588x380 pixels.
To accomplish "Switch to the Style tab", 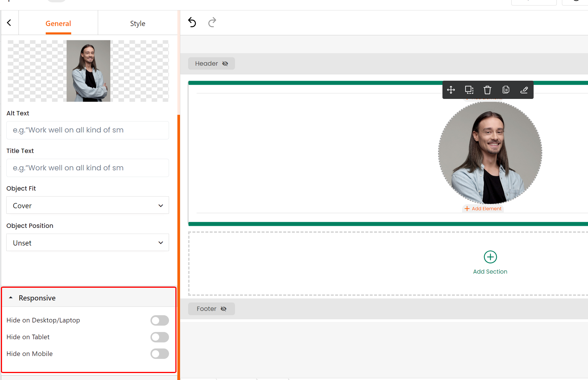I will tap(137, 23).
